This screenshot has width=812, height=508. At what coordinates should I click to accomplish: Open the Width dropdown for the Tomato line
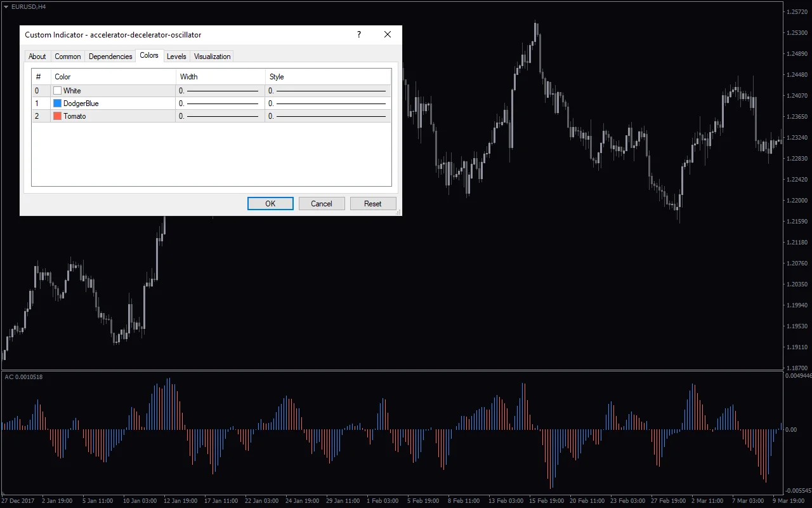tap(219, 116)
